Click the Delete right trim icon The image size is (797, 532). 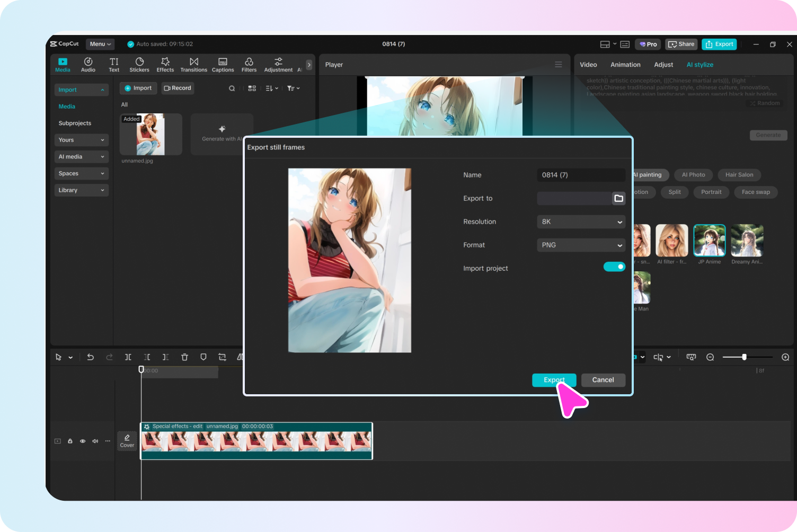pyautogui.click(x=166, y=357)
